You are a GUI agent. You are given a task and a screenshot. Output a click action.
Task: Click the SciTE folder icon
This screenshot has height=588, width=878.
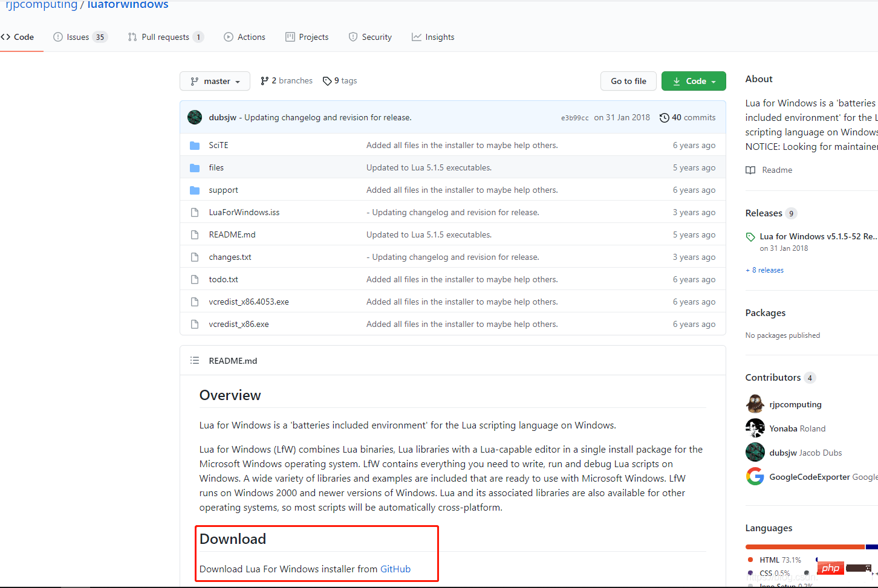pyautogui.click(x=195, y=146)
